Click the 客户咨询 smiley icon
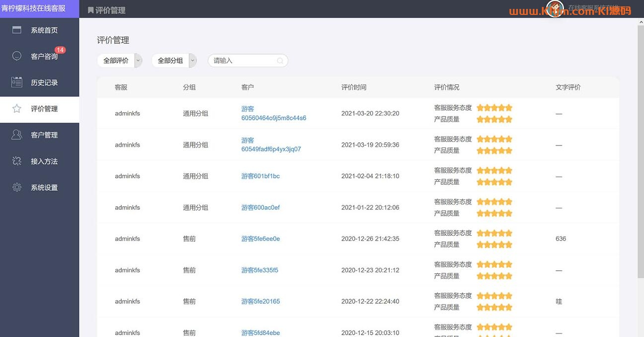The image size is (644, 337). pyautogui.click(x=17, y=56)
